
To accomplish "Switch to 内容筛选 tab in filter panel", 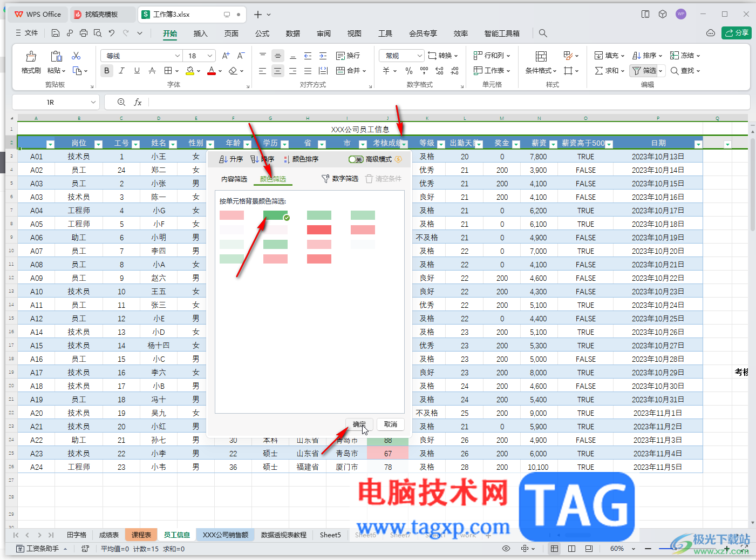I will click(x=234, y=179).
